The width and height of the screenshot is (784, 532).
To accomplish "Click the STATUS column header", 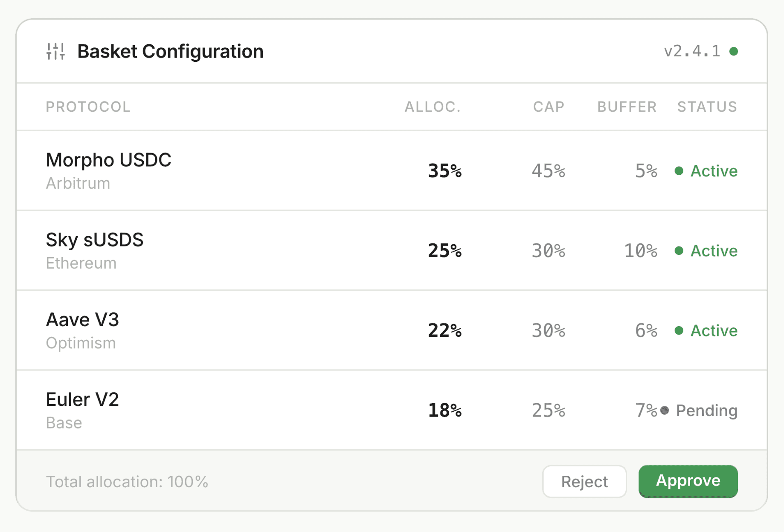I will tap(707, 107).
